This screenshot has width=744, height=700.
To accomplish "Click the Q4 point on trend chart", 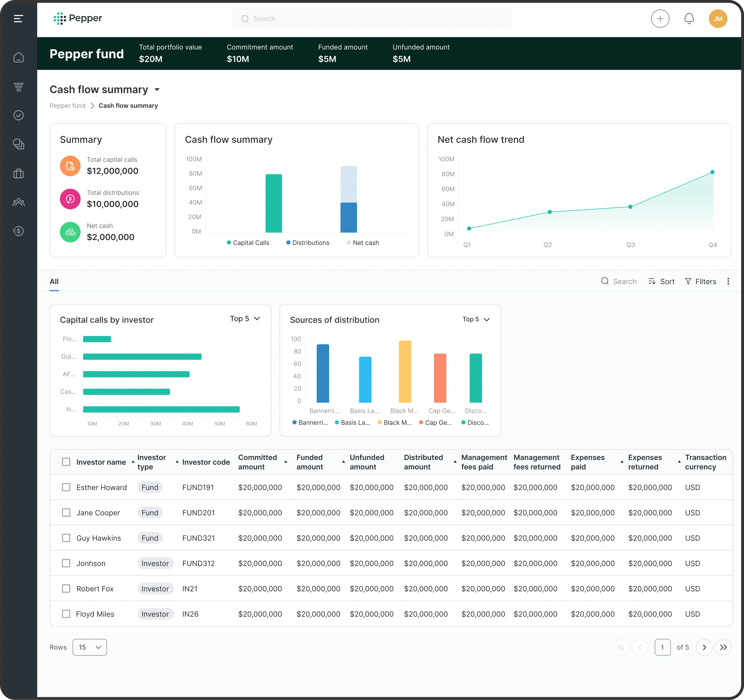I will [x=712, y=172].
